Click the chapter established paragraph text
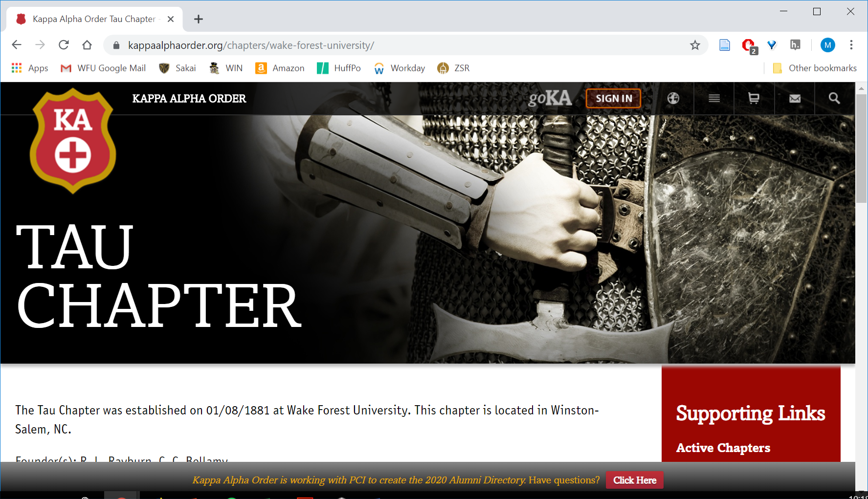Viewport: 868px width, 499px height. (307, 419)
